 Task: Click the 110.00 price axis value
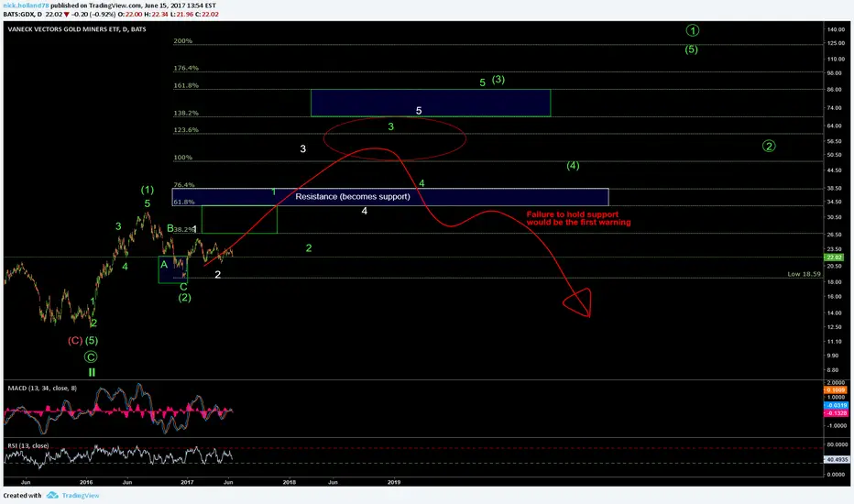pos(835,59)
